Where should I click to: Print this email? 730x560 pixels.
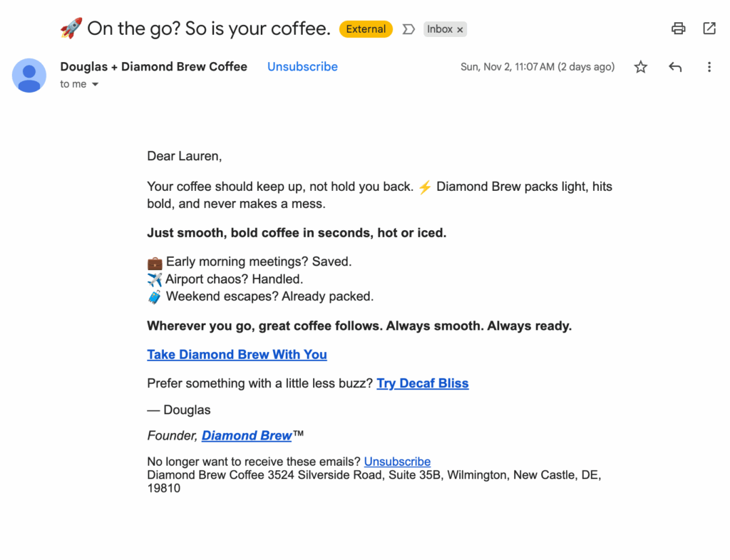click(678, 28)
